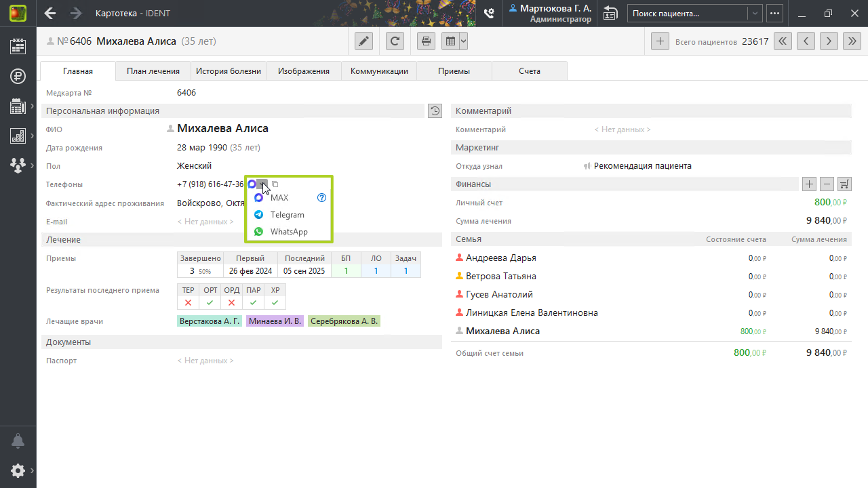
Task: Click the personal info history clock icon
Action: [435, 110]
